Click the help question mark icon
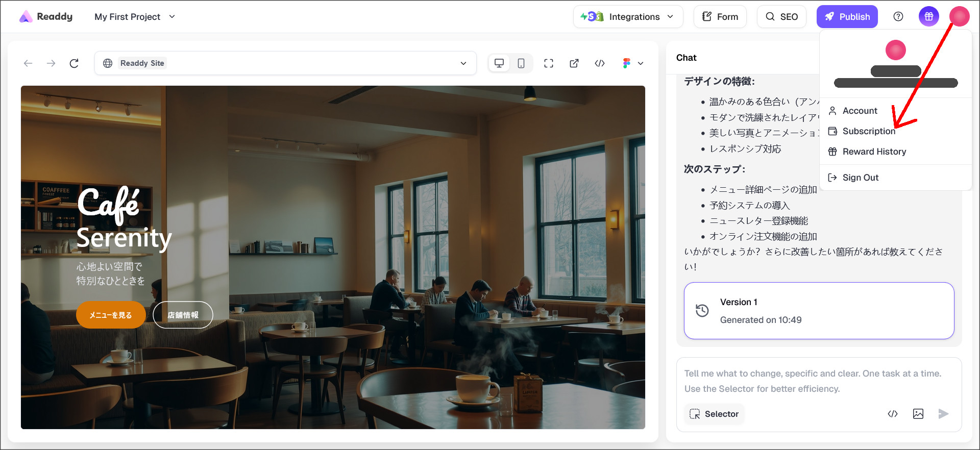Viewport: 980px width, 450px height. (898, 17)
